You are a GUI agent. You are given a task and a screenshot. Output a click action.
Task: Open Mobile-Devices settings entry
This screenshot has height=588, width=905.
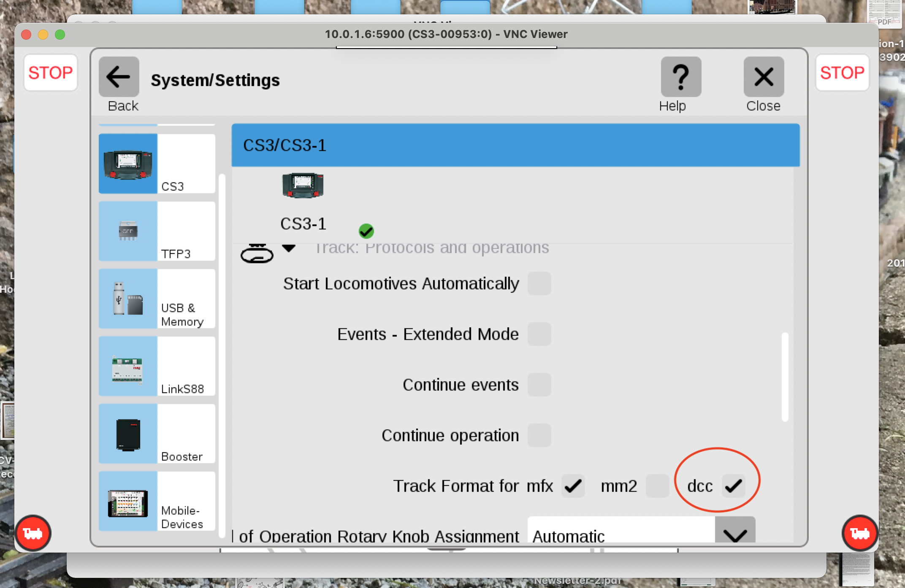[157, 501]
